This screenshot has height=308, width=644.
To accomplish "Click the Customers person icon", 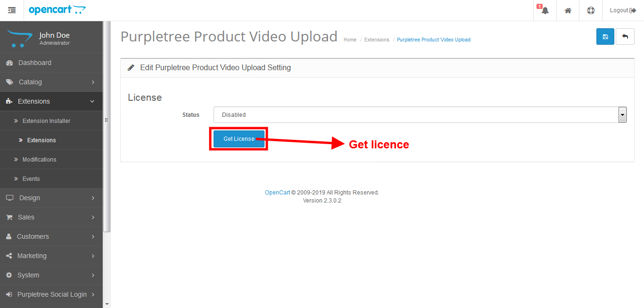I will click(8, 236).
